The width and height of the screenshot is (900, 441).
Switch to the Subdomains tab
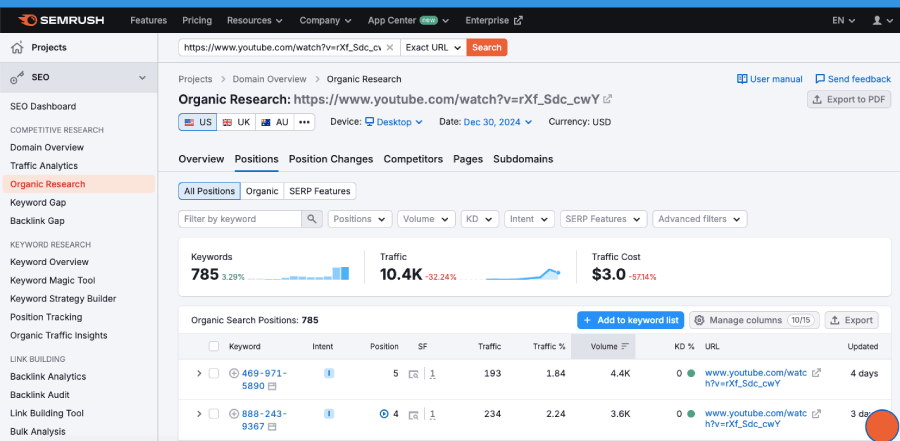523,159
